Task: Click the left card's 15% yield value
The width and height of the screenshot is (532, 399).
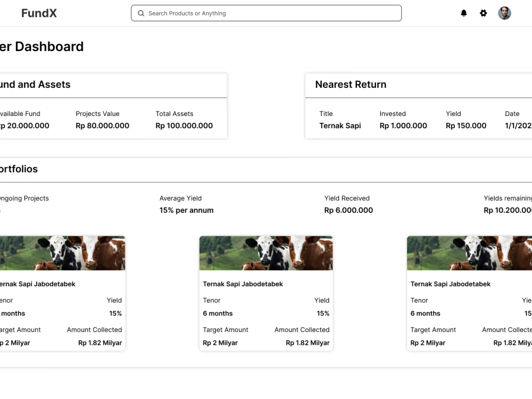Action: pyautogui.click(x=115, y=313)
